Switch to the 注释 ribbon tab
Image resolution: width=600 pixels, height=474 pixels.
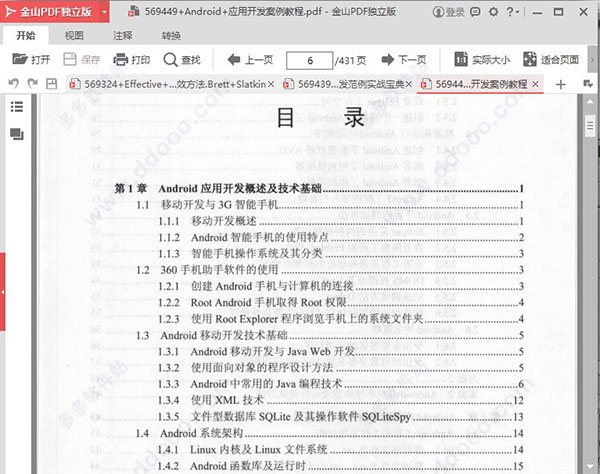(122, 36)
